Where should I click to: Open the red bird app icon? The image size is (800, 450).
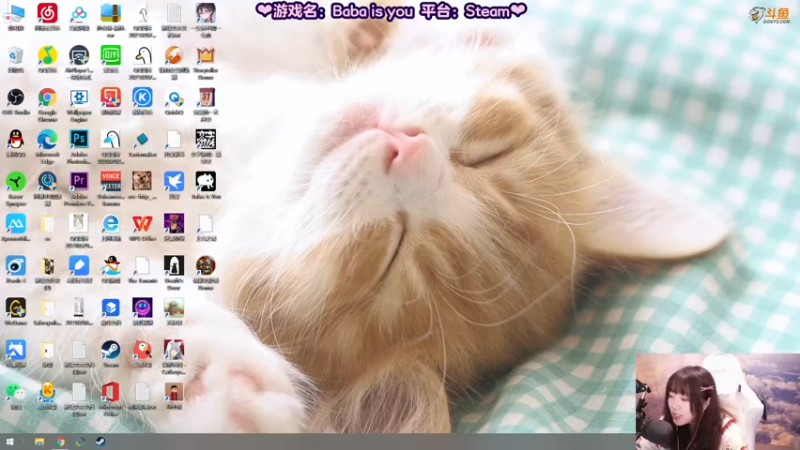(142, 349)
